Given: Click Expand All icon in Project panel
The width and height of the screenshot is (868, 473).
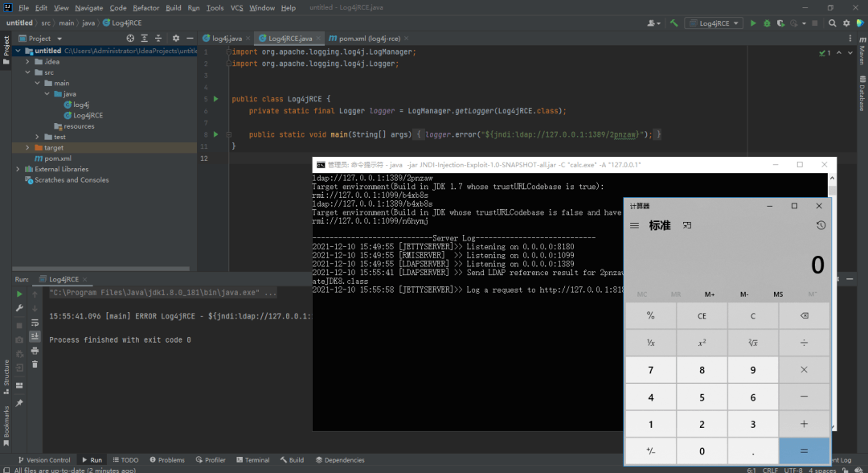Looking at the screenshot, I should point(144,39).
